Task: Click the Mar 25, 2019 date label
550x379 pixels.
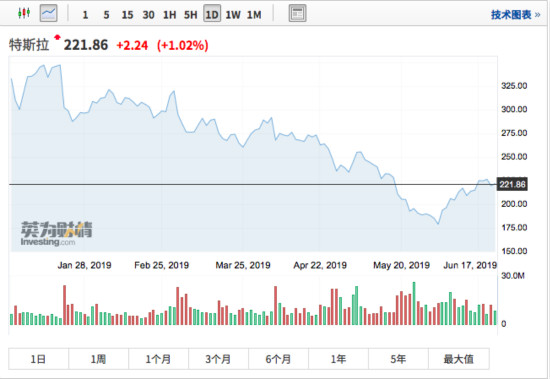Action: (x=243, y=265)
